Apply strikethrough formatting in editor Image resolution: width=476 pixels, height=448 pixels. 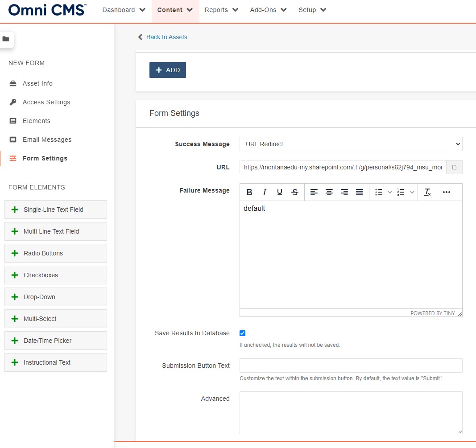tap(295, 192)
